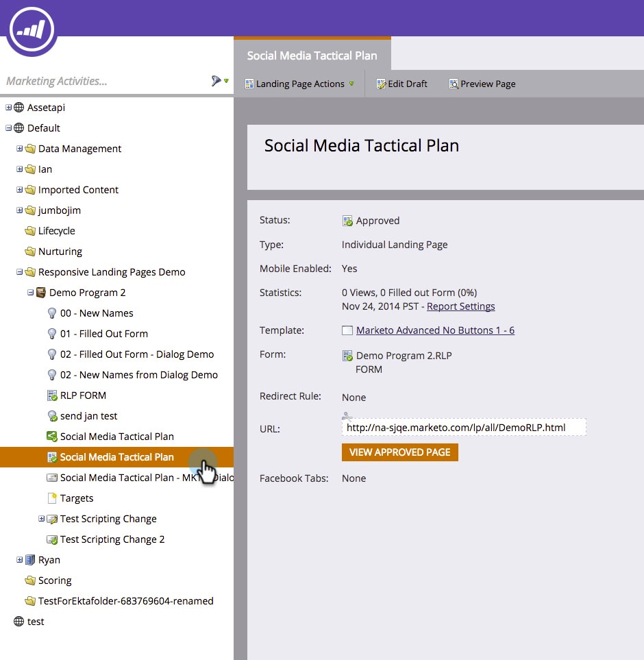Viewport: 644px width, 660px height.
Task: Click the Ryan program icon
Action: [x=30, y=560]
